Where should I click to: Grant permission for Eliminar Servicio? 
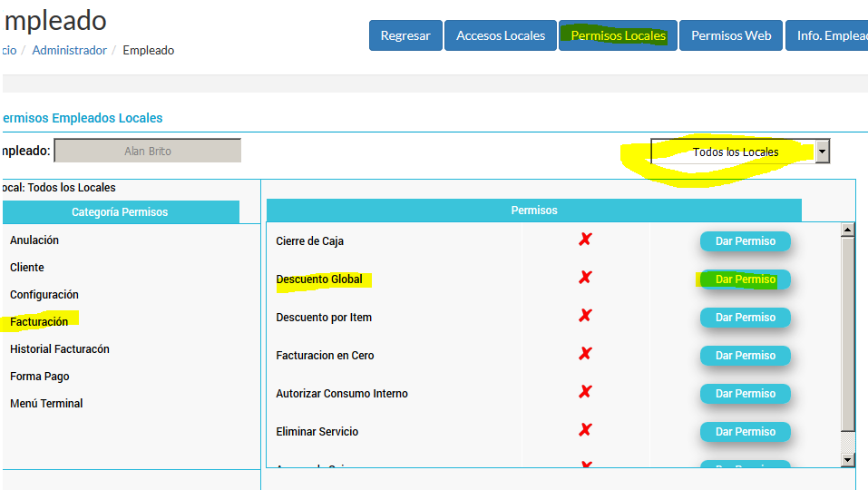(746, 432)
